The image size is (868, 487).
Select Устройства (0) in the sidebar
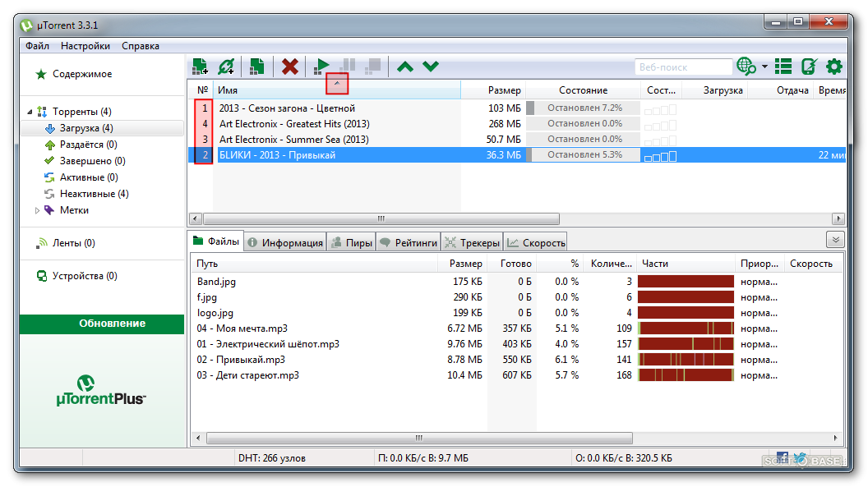tap(84, 276)
